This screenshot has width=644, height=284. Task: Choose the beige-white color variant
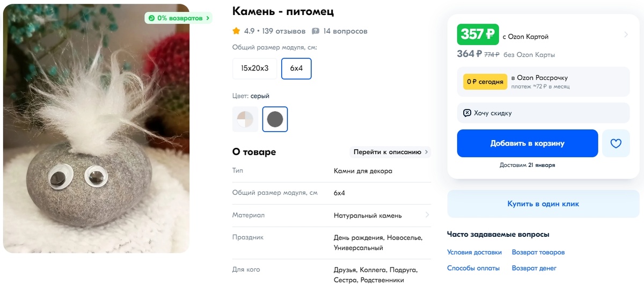[x=245, y=119]
